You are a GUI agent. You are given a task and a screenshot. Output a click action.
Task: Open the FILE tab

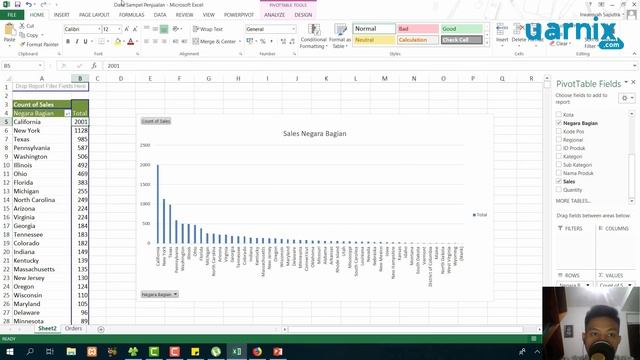pos(12,15)
